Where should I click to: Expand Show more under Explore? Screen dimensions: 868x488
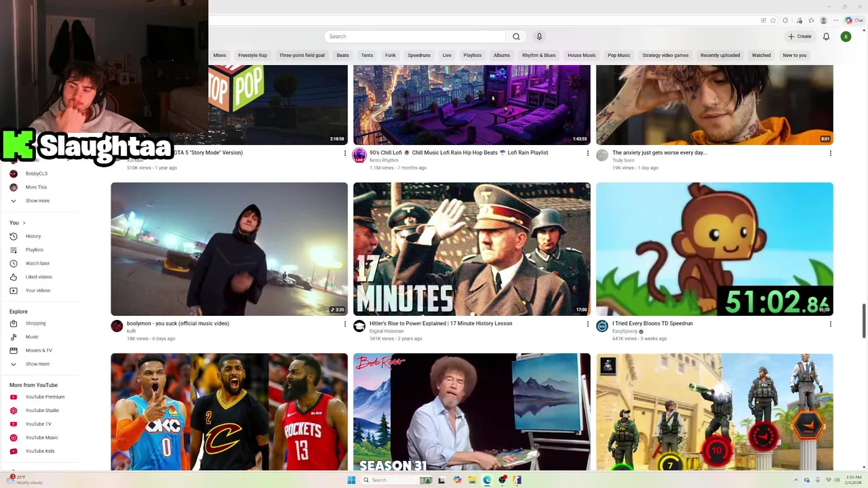(x=37, y=364)
